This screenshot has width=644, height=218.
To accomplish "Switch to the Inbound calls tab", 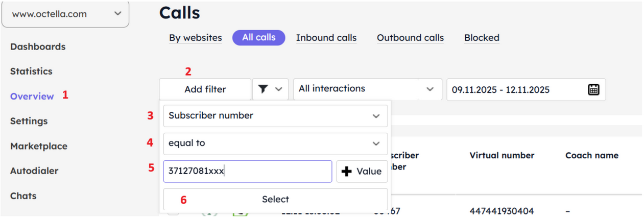I will click(326, 38).
